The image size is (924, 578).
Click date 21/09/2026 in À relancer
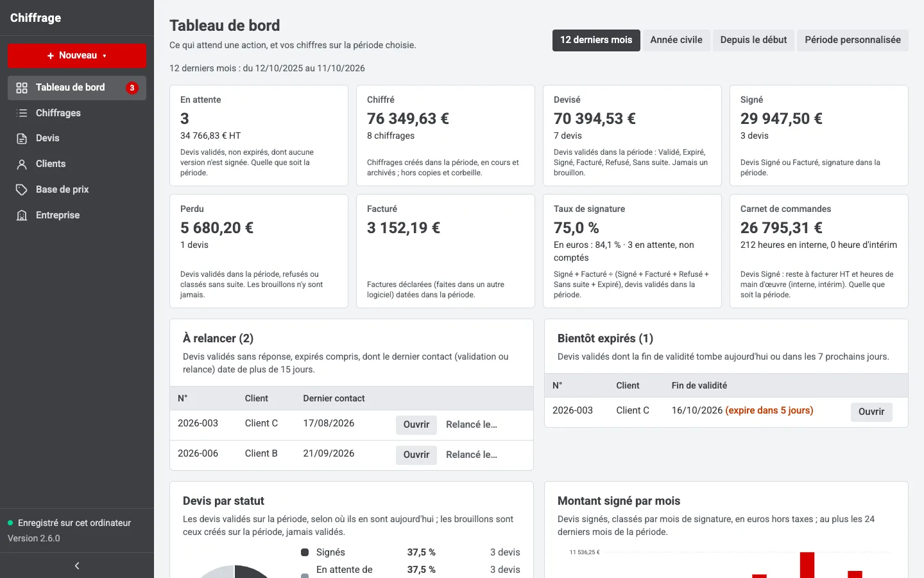coord(329,453)
